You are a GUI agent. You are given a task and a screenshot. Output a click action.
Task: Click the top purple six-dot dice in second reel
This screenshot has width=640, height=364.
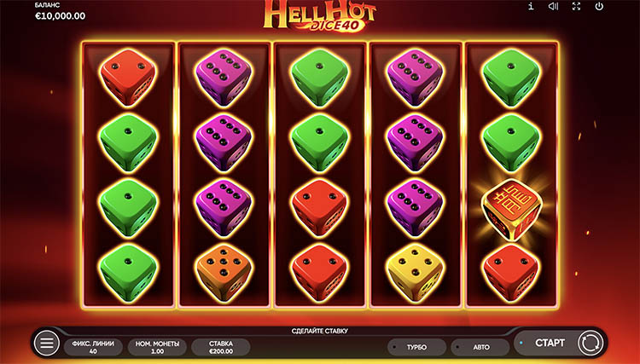coord(224,78)
